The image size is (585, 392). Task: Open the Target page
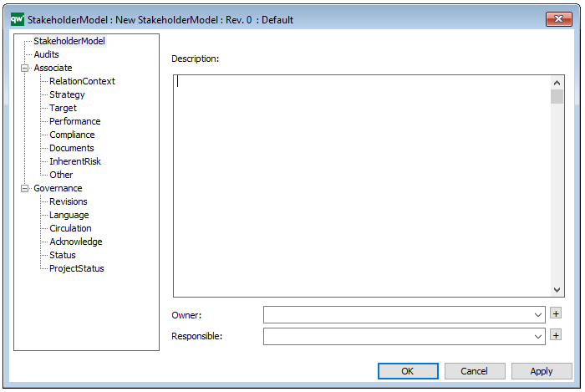pyautogui.click(x=63, y=108)
